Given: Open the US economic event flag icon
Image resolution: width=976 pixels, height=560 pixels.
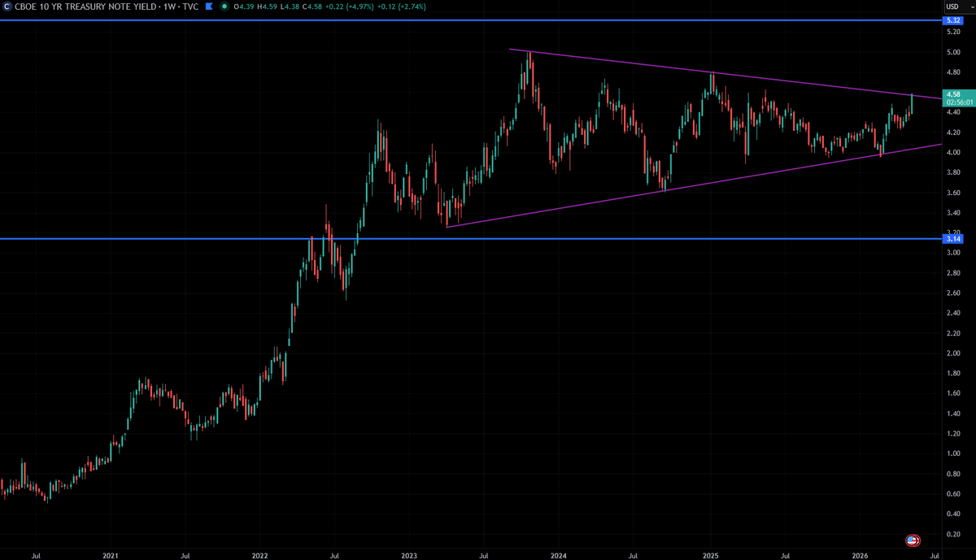Looking at the screenshot, I should [x=912, y=540].
